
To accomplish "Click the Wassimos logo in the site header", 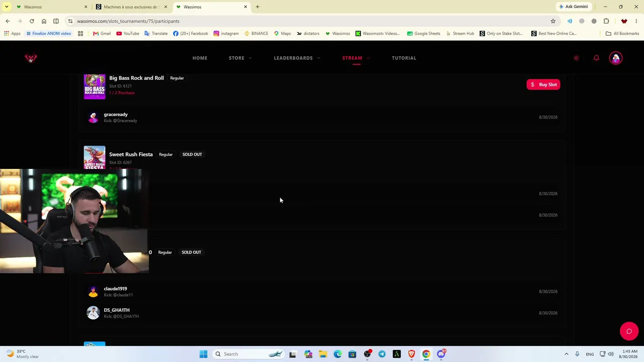I will (x=31, y=58).
